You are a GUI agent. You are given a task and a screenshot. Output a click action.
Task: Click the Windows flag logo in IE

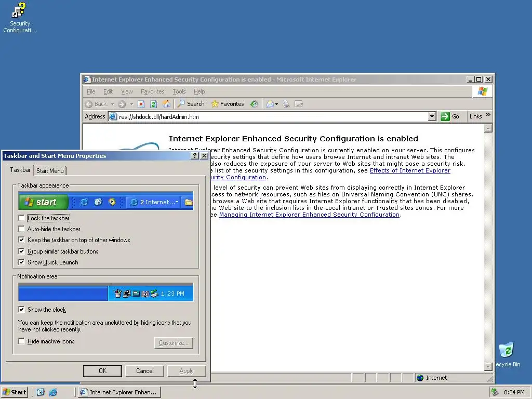click(x=482, y=91)
